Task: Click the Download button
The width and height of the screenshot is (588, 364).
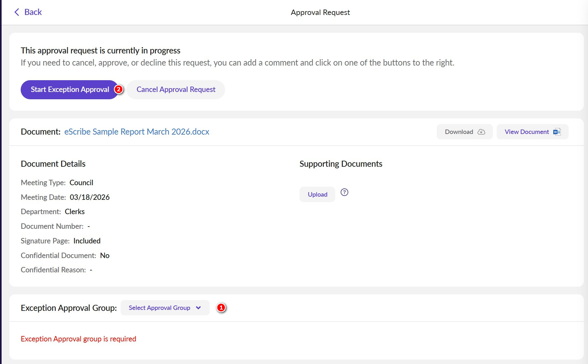Action: click(x=464, y=131)
